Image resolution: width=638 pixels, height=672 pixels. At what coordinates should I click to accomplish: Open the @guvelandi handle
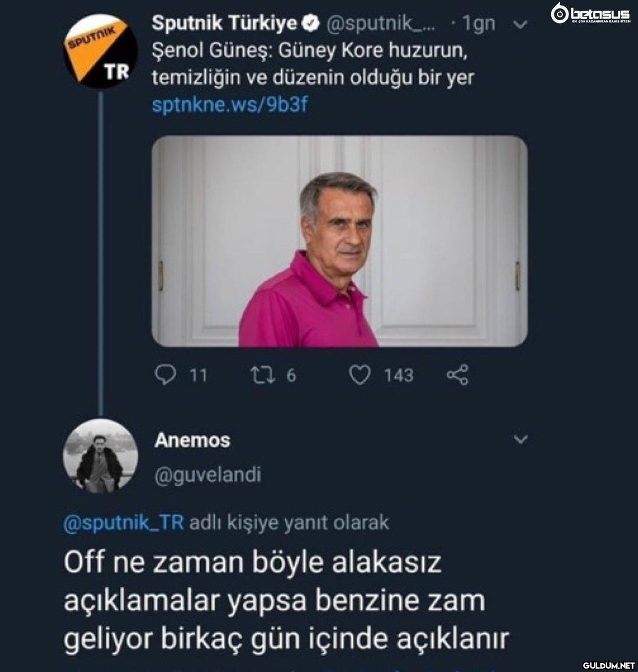[207, 475]
